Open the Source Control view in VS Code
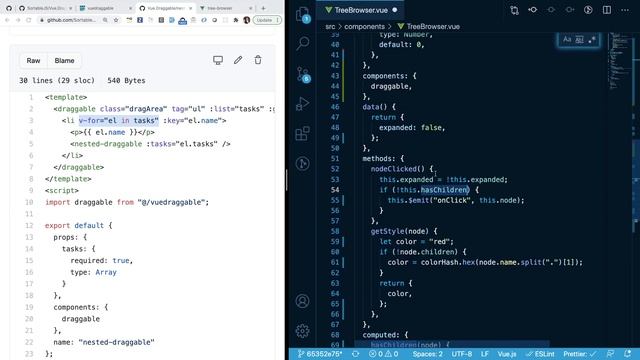Image resolution: width=640 pixels, height=360 pixels. (302, 74)
